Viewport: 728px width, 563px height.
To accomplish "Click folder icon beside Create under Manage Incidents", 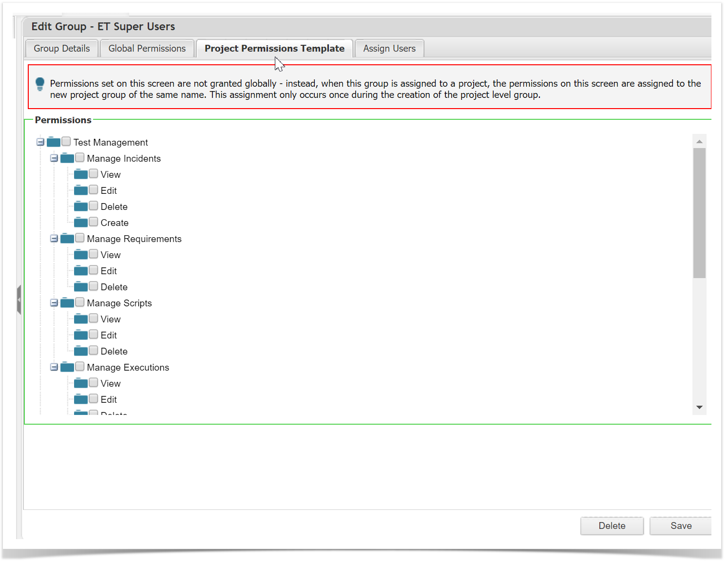I will (x=81, y=223).
